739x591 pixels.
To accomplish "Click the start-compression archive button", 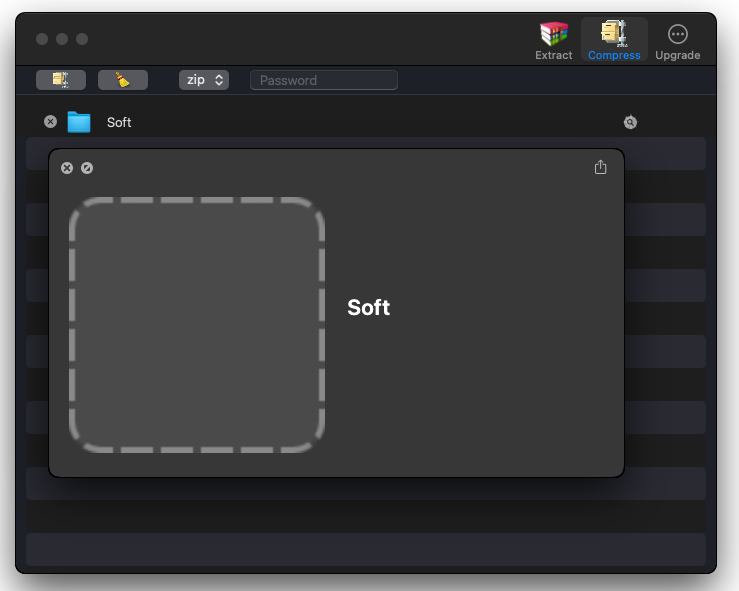I will pos(61,80).
